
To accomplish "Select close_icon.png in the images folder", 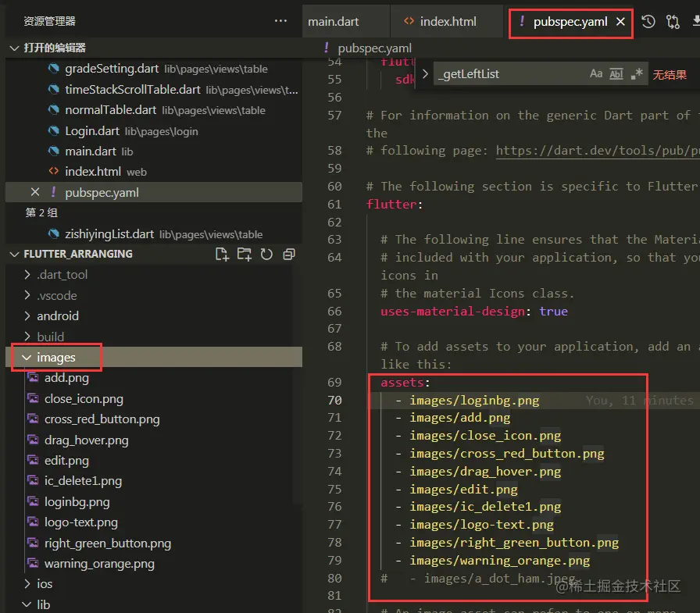I will [x=84, y=398].
